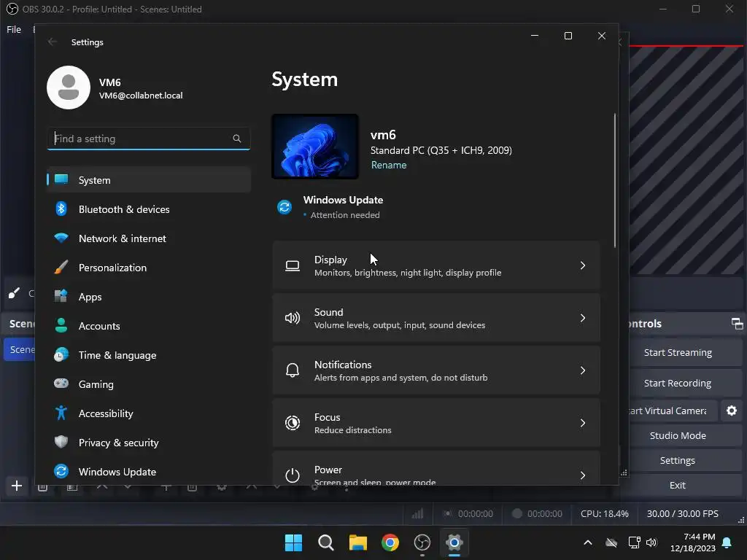The width and height of the screenshot is (747, 560).
Task: Click the Rename link for vm6
Action: tap(389, 166)
